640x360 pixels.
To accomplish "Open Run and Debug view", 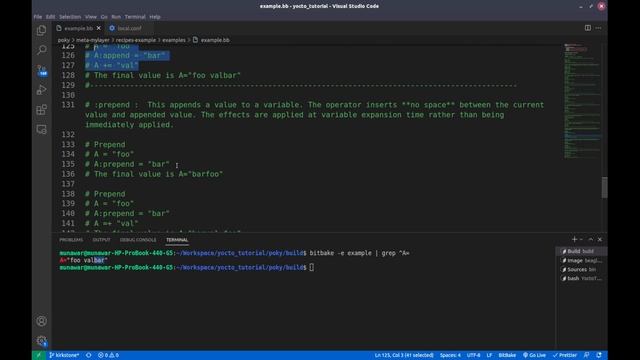I will coord(41,90).
